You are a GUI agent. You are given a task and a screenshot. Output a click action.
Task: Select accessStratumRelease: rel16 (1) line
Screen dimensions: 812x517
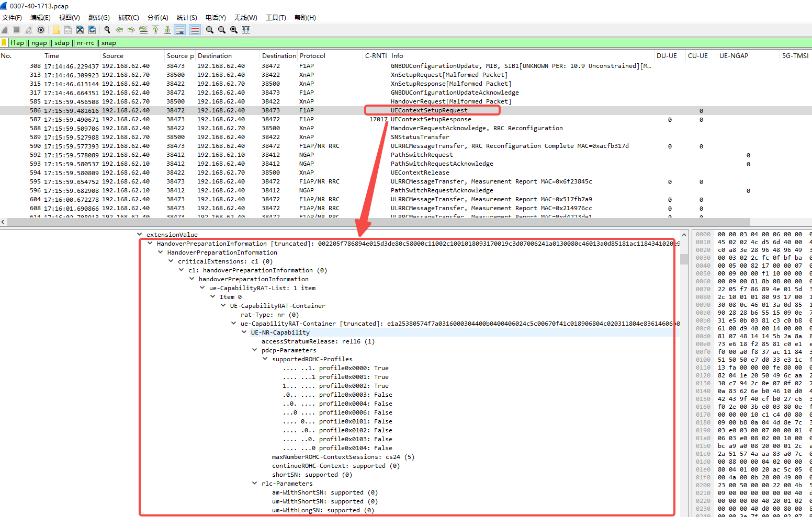tap(318, 341)
